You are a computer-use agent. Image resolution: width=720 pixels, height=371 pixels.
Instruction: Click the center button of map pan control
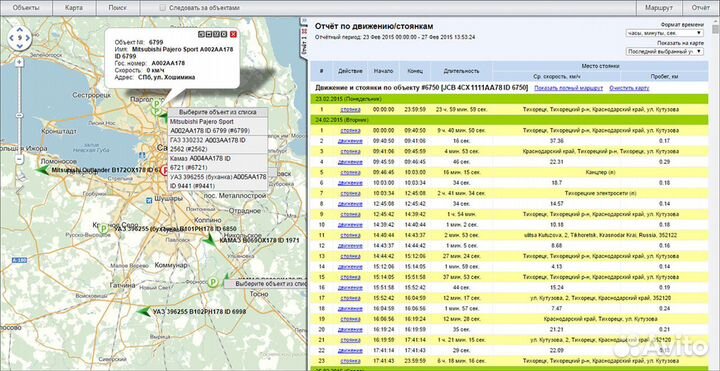click(19, 38)
